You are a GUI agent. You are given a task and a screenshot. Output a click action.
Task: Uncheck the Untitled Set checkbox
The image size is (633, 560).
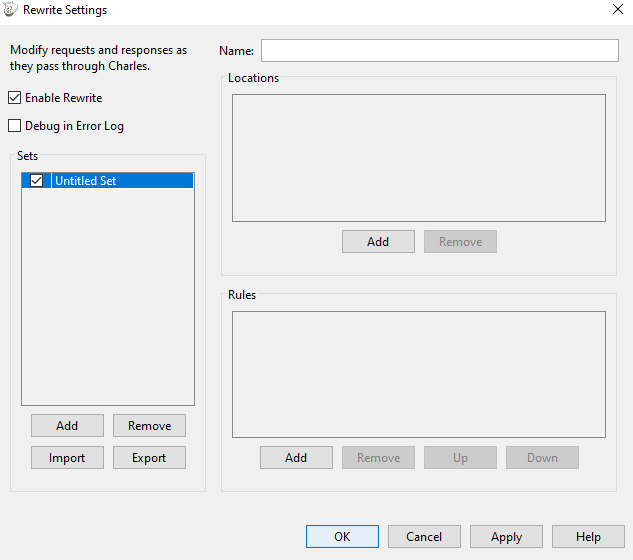(37, 181)
